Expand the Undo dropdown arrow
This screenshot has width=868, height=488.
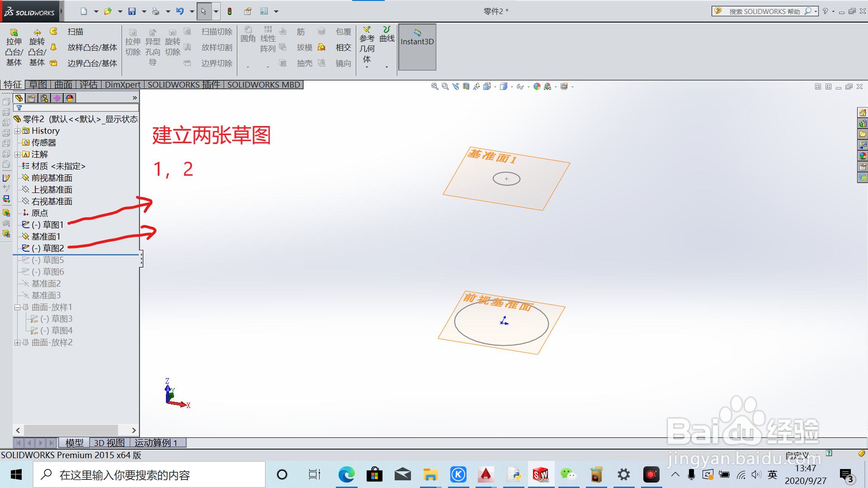click(x=192, y=12)
